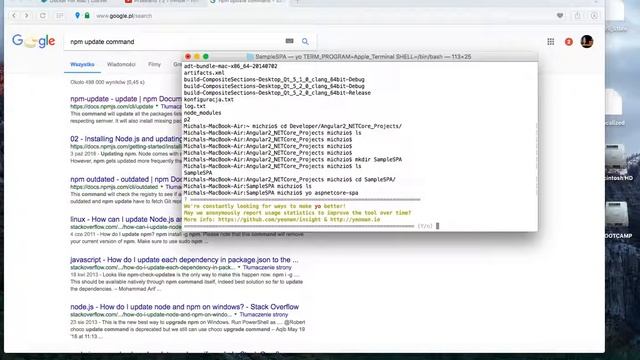Open the npm-update npm Documentation result
Image resolution: width=640 pixels, height=360 pixels.
[x=126, y=99]
